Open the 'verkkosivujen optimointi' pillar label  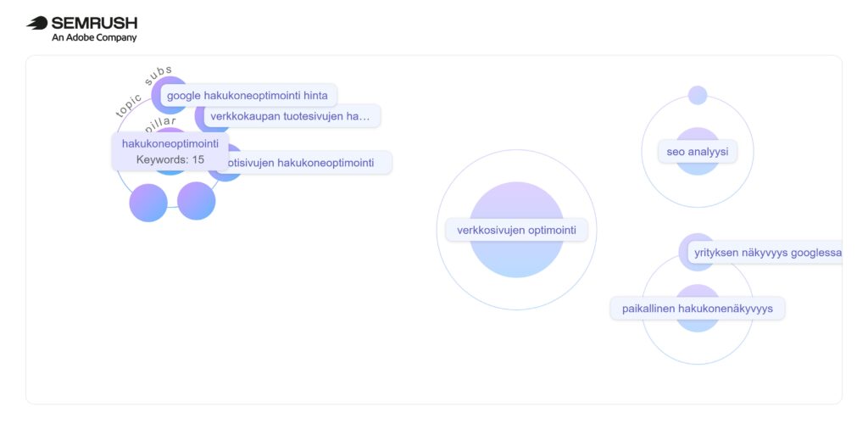coord(516,230)
